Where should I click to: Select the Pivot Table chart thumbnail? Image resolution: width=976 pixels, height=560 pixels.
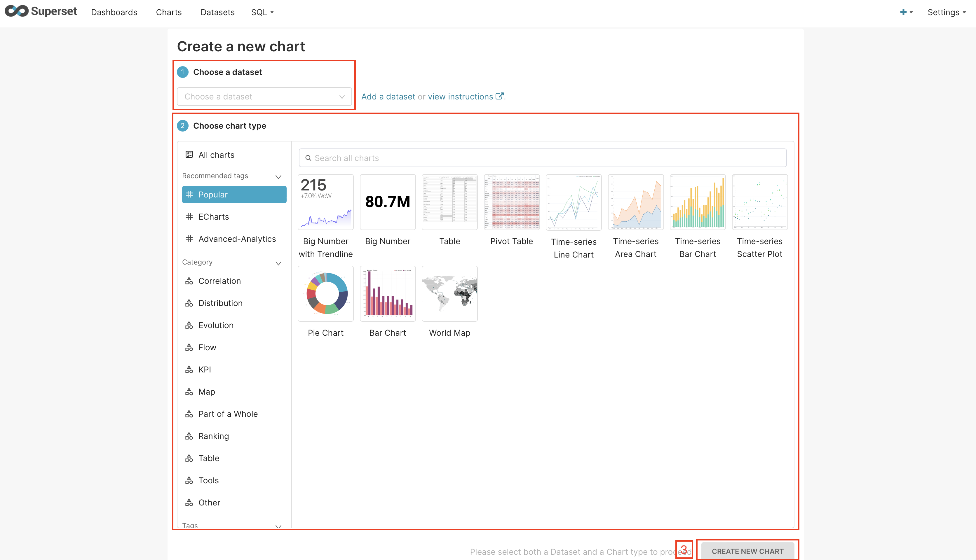(511, 202)
